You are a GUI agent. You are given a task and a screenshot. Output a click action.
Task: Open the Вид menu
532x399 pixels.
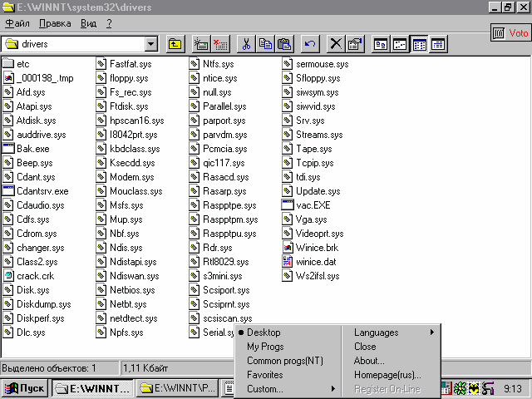89,23
